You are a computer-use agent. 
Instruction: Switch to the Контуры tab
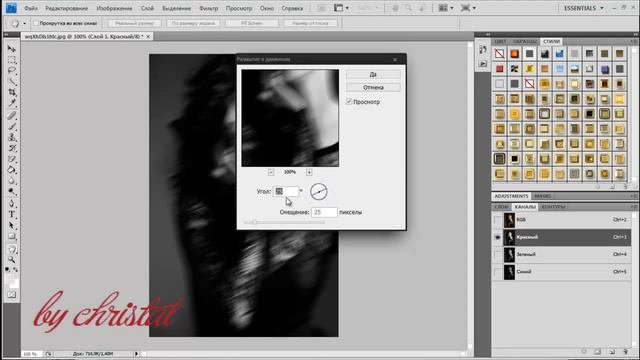(553, 207)
